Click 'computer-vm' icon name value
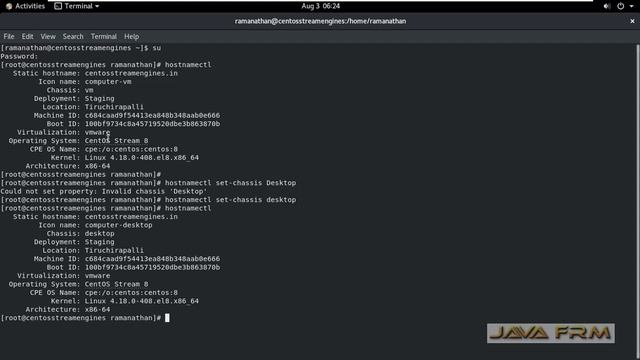The height and width of the screenshot is (360, 640). click(x=108, y=82)
